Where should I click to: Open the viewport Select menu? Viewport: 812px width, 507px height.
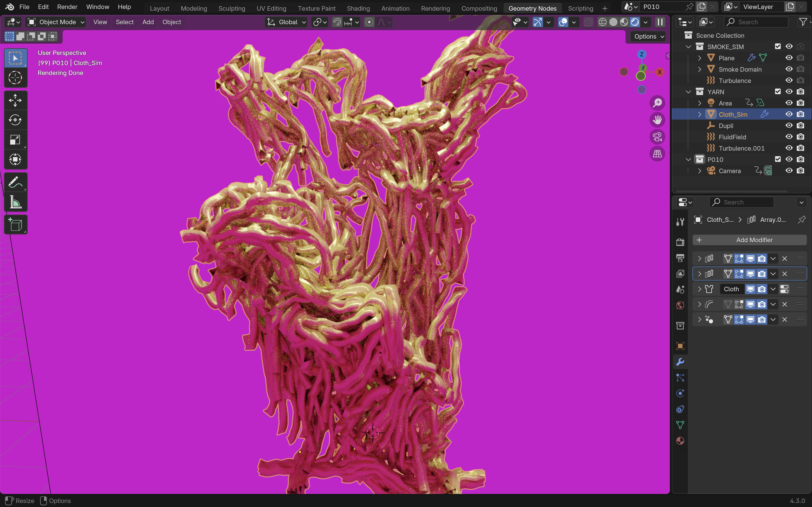(x=125, y=22)
